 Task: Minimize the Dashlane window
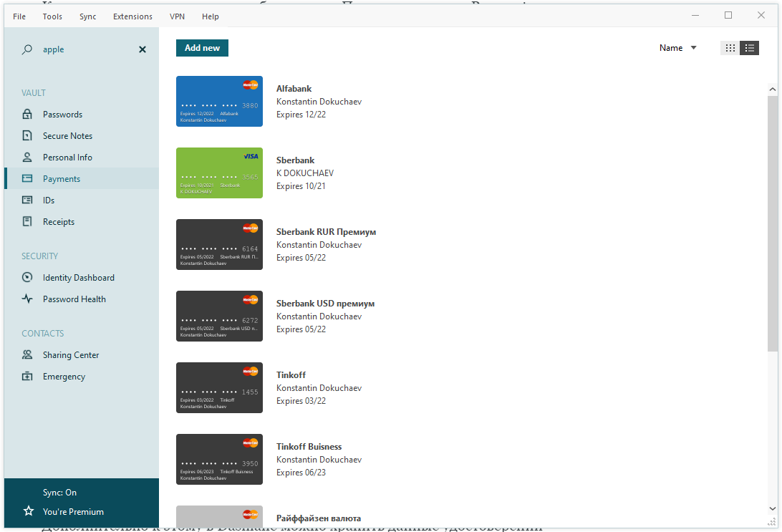pyautogui.click(x=695, y=15)
